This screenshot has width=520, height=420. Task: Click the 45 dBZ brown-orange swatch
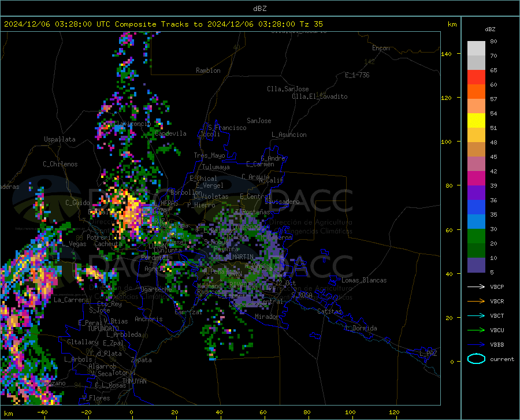476,150
